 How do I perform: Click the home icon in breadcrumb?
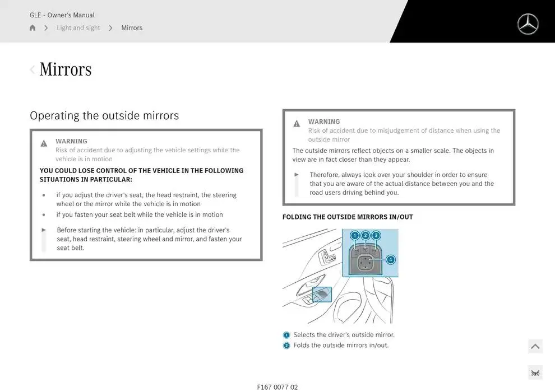(x=33, y=28)
